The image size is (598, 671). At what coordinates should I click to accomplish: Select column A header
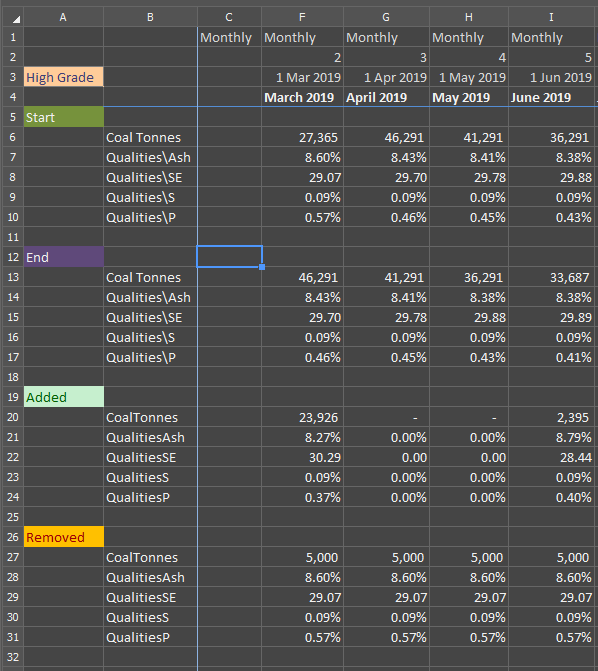click(63, 17)
